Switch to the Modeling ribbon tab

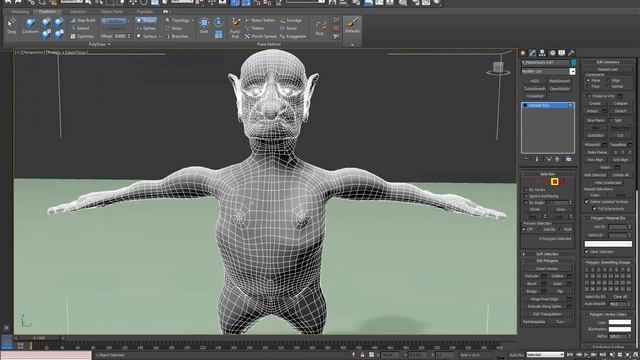[x=20, y=12]
